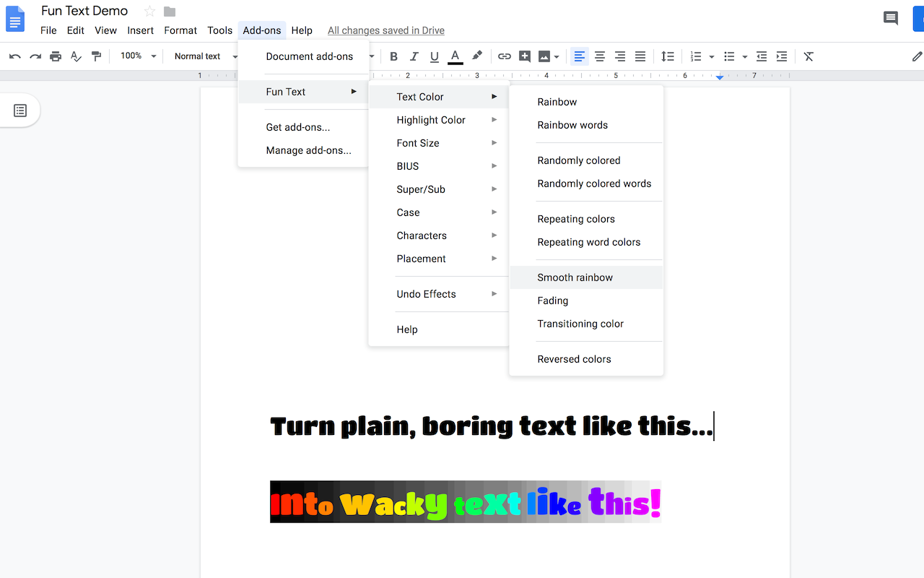The image size is (924, 578).
Task: Click the clear formatting icon
Action: pos(808,56)
